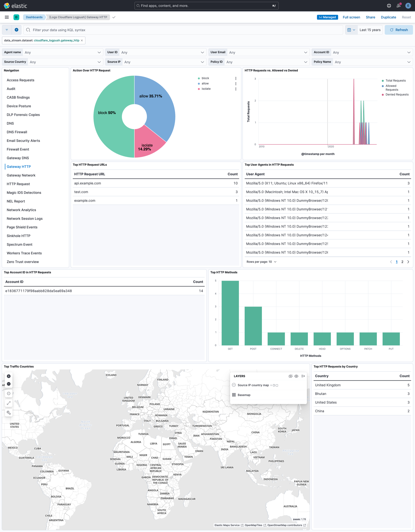
Task: Show all map layers
Action: pyautogui.click(x=296, y=376)
